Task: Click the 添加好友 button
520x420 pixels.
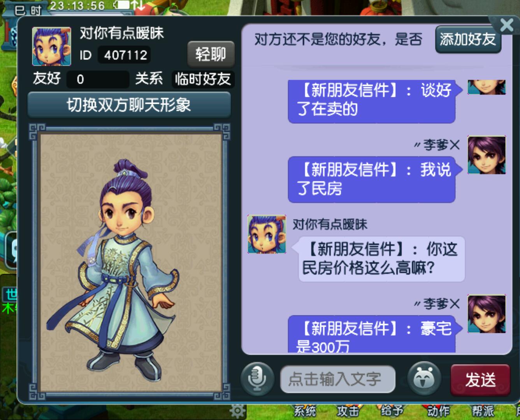Action: 468,39
